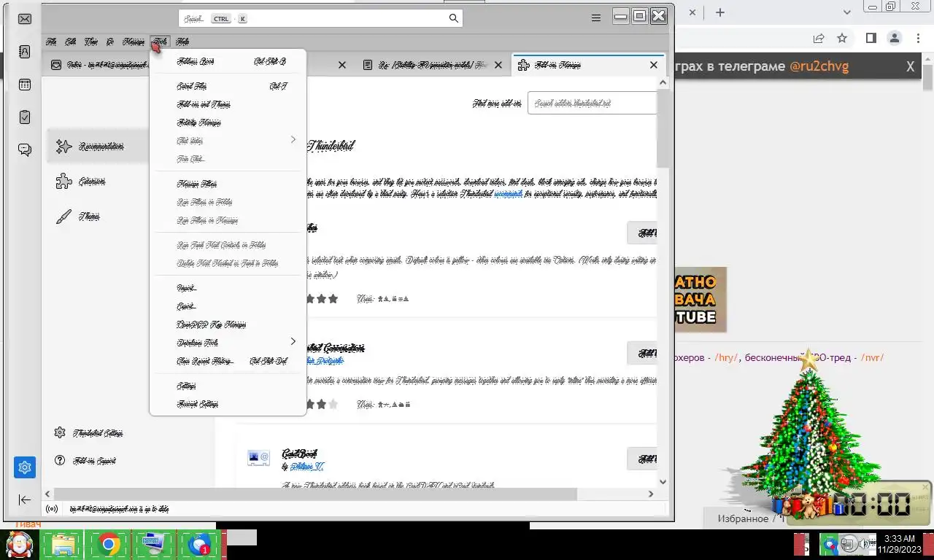Open the Thunderbird hamburger app menu

click(x=596, y=17)
